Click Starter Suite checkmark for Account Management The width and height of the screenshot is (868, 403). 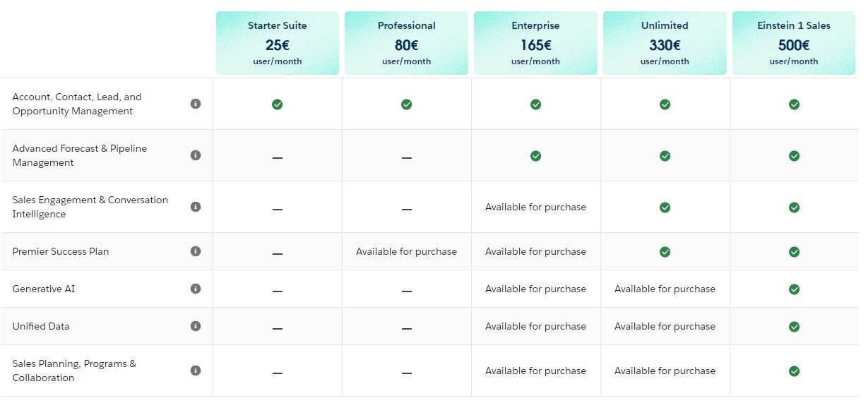(x=278, y=104)
